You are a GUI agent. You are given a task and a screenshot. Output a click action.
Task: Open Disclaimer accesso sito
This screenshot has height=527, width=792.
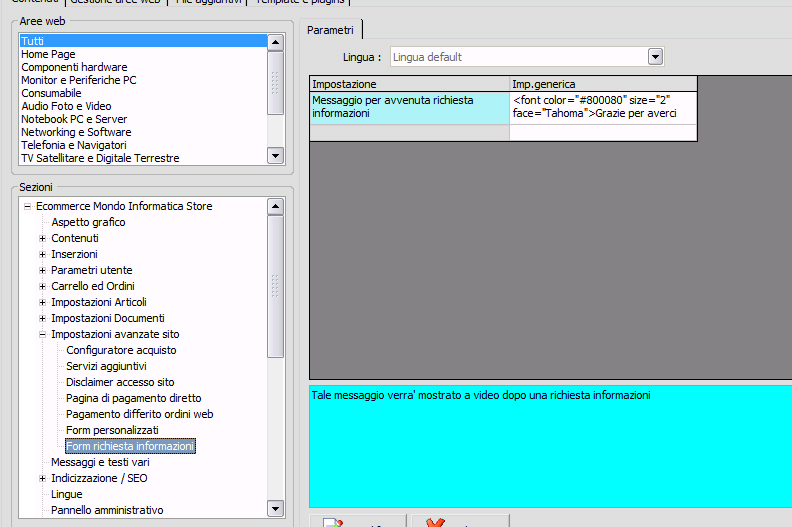[120, 382]
